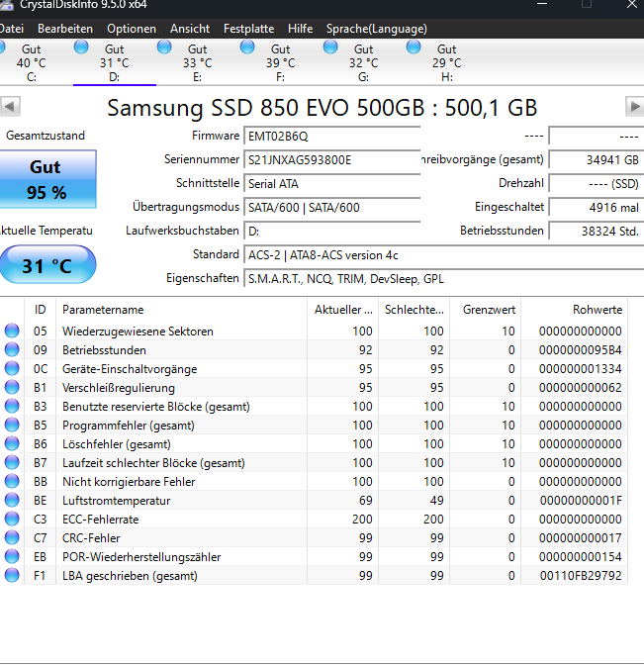Click the blue status orb for drive D:
The image size is (644, 665).
point(81,47)
